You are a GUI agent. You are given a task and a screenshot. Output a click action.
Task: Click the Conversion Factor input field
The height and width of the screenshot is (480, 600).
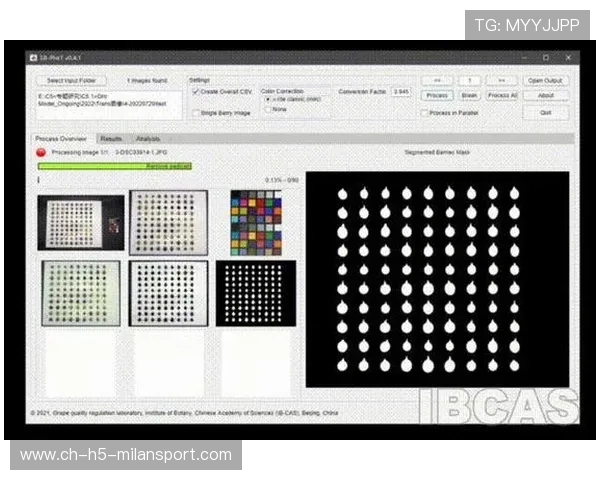(401, 92)
